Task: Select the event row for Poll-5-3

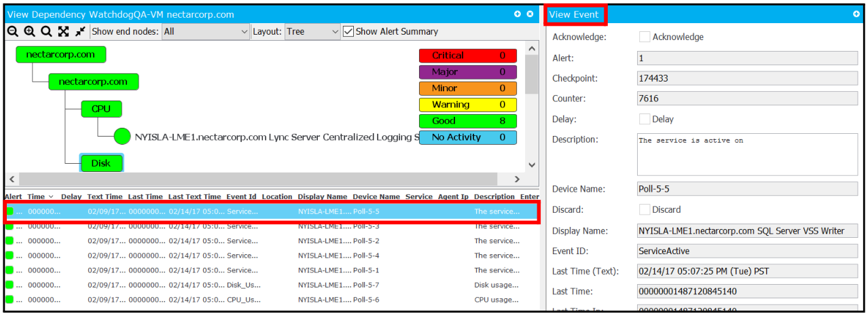Action: coord(272,226)
